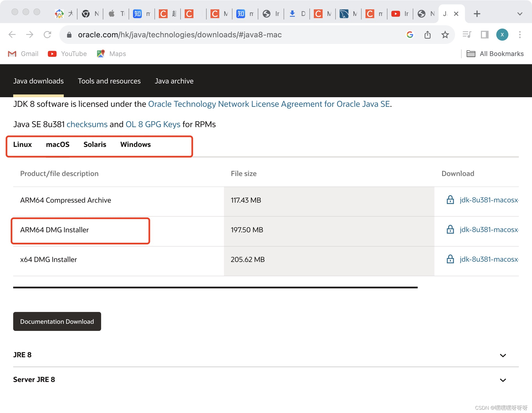532x413 pixels.
Task: Click lock icon for ARM64 Compressed Archive download
Action: tap(450, 200)
